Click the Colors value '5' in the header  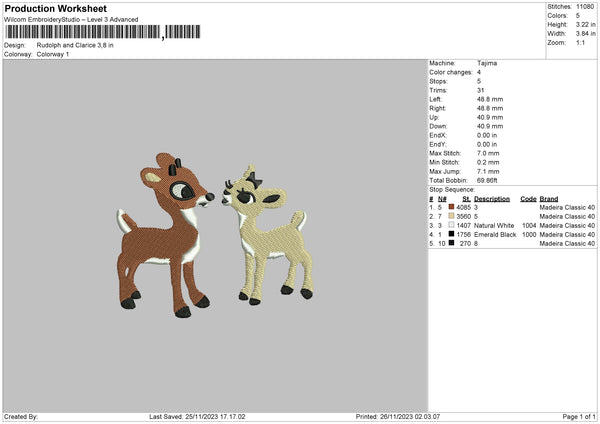(578, 16)
